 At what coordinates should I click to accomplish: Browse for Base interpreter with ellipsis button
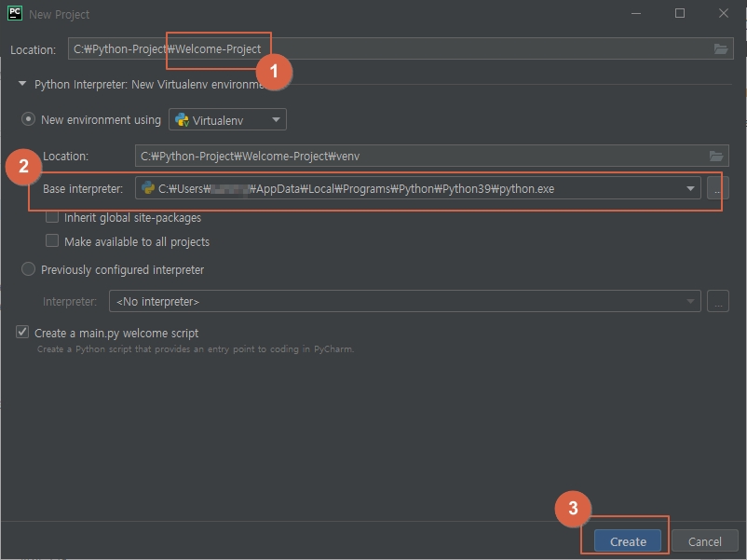pos(717,189)
